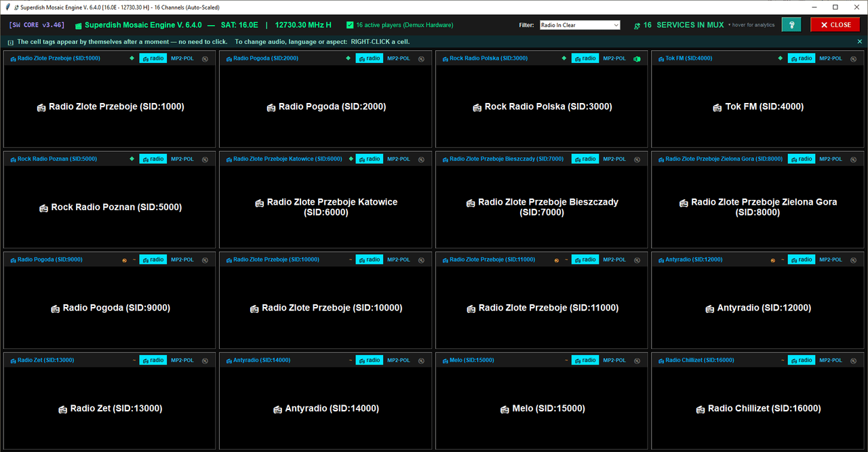The width and height of the screenshot is (868, 452).
Task: Click the radio tag on Radio Zet cell
Action: click(153, 361)
